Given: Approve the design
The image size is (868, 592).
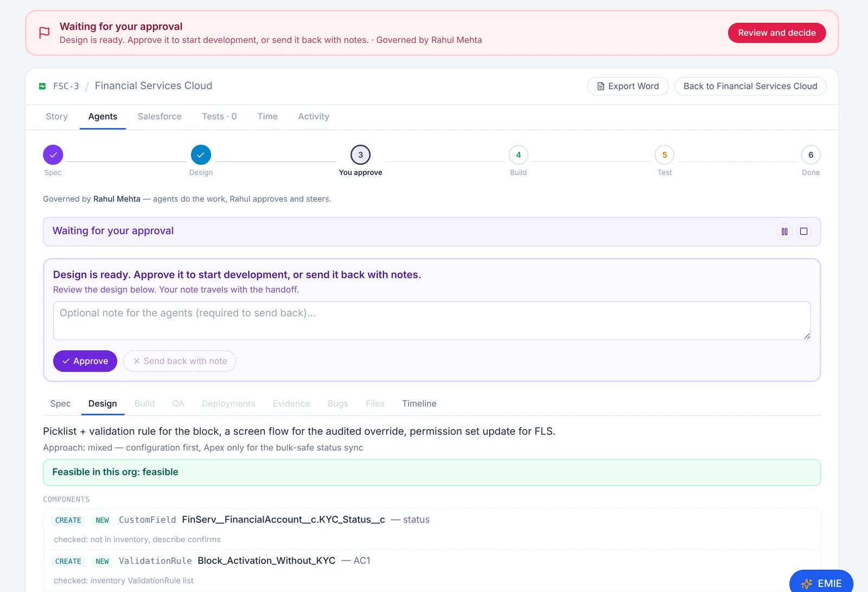Looking at the screenshot, I should point(85,361).
